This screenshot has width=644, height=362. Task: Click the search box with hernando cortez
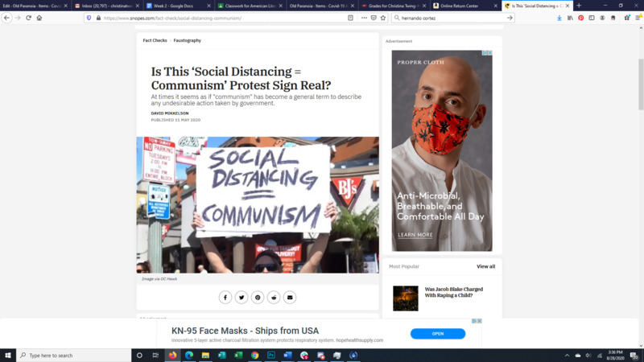coord(452,18)
